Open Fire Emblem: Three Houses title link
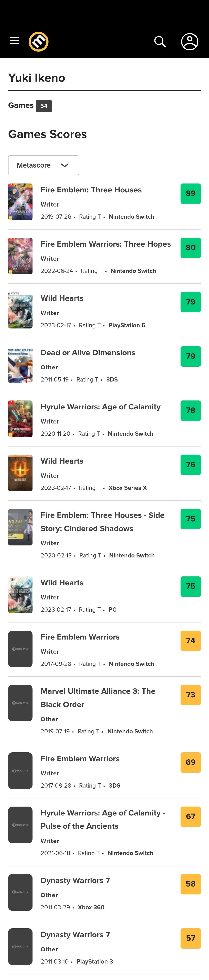This screenshot has height=980, width=209. (91, 190)
